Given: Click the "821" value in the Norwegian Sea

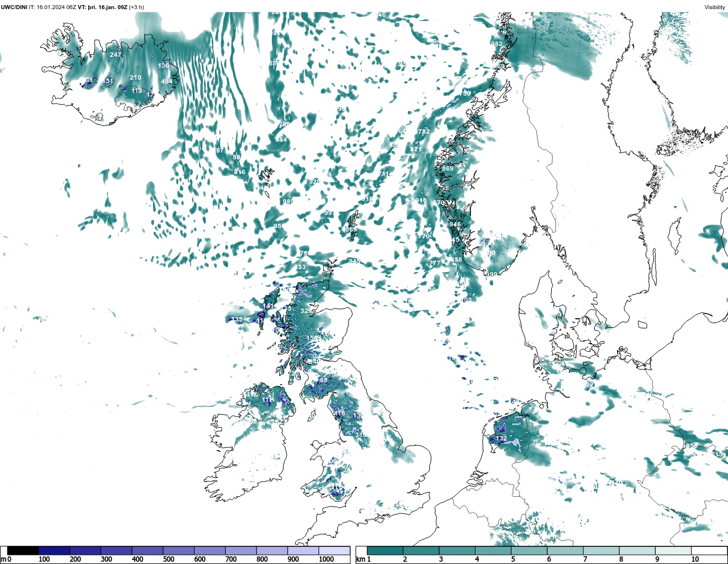Looking at the screenshot, I should (x=416, y=149).
